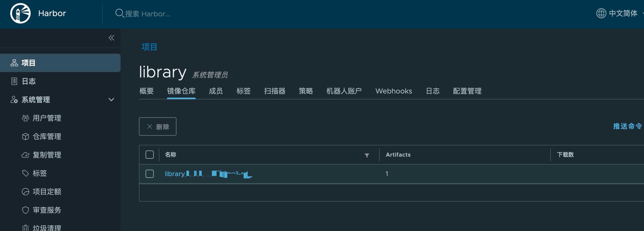This screenshot has height=231, width=644.
Task: Open the 配置管理 tab
Action: coord(467,91)
